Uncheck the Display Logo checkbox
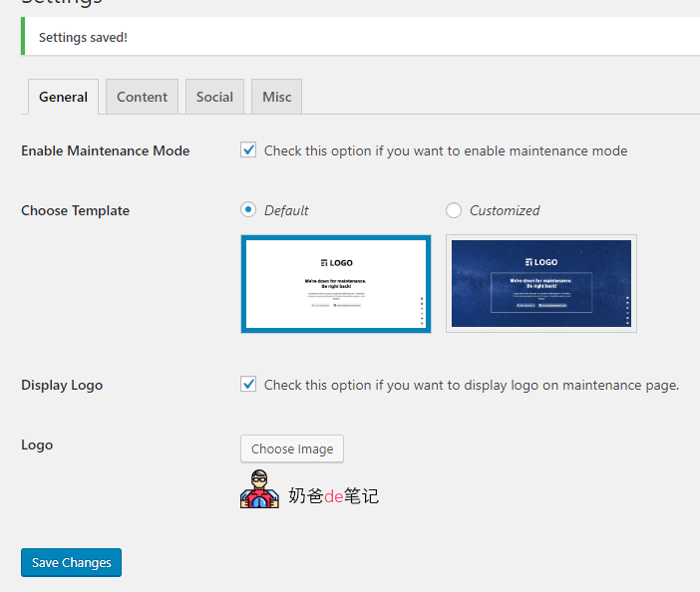700x592 pixels. click(x=248, y=385)
